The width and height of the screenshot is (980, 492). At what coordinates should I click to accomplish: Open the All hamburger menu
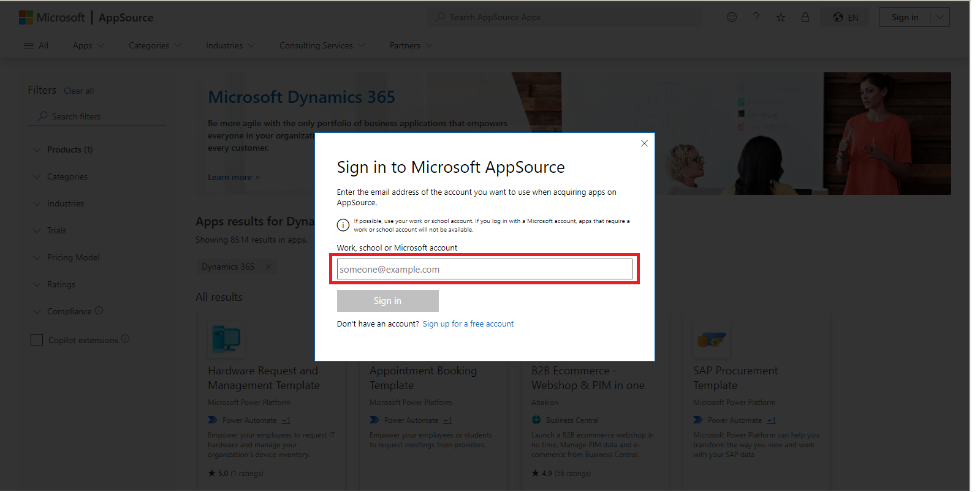(36, 45)
